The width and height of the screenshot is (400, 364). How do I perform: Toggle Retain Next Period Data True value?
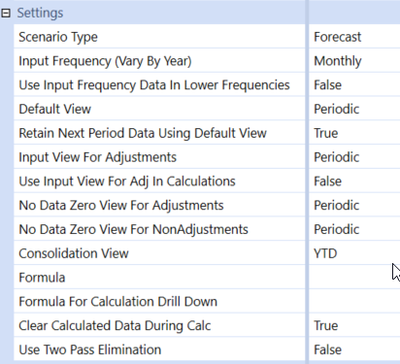355,133
